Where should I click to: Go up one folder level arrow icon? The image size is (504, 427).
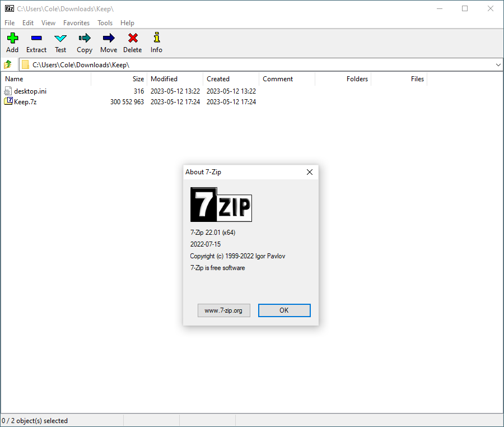click(x=8, y=64)
